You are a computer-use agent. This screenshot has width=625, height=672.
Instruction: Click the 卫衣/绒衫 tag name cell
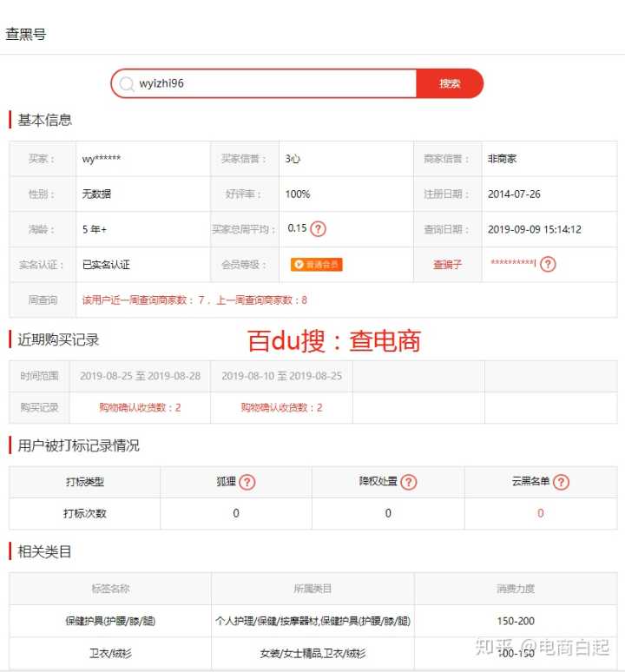coord(110,654)
